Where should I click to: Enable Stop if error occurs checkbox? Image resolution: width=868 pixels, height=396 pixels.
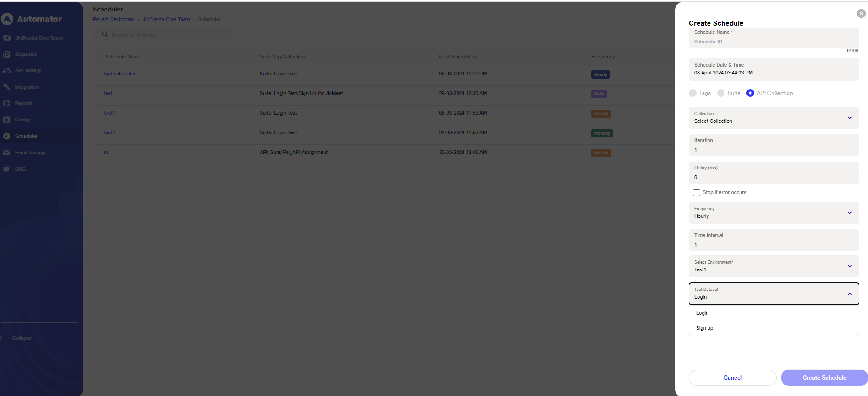697,193
